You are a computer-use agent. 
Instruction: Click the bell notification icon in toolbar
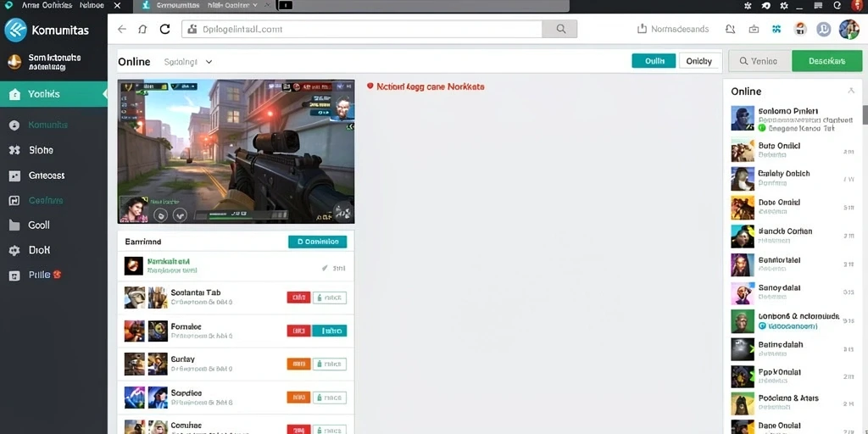(x=730, y=29)
